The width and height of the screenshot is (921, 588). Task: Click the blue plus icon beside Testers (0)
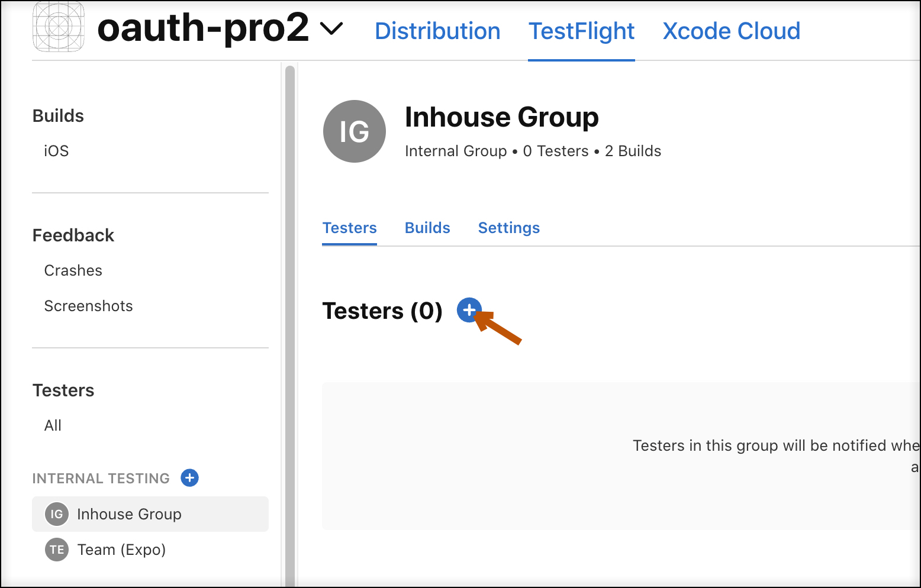coord(469,310)
